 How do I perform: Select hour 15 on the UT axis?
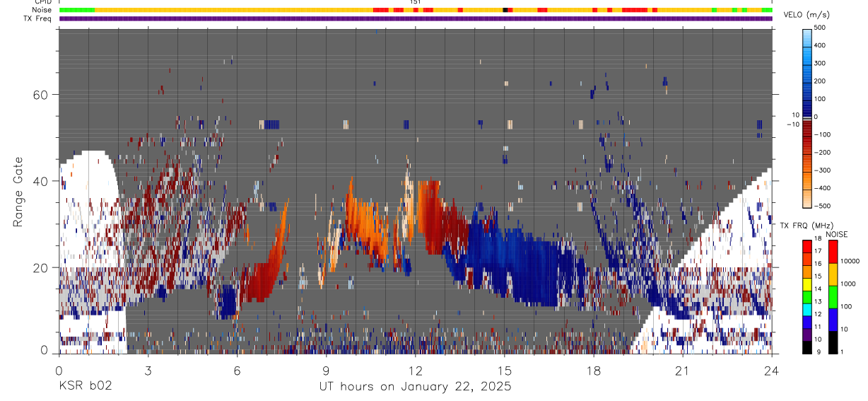pos(505,370)
